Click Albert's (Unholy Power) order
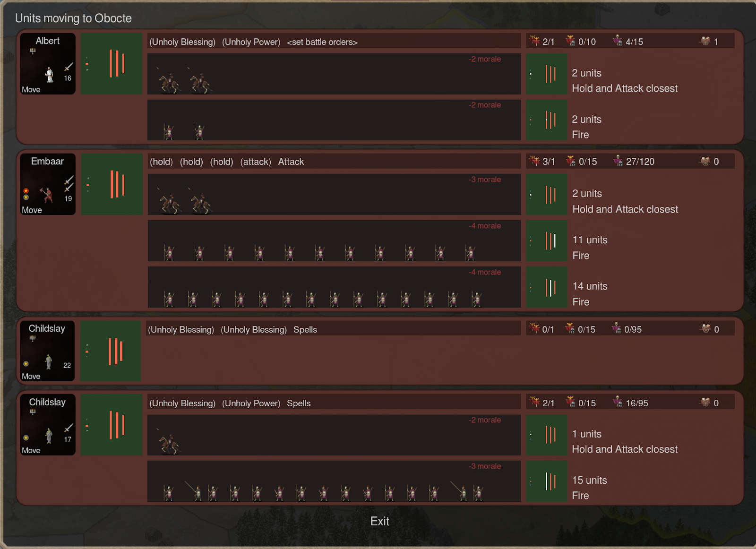 coord(251,42)
